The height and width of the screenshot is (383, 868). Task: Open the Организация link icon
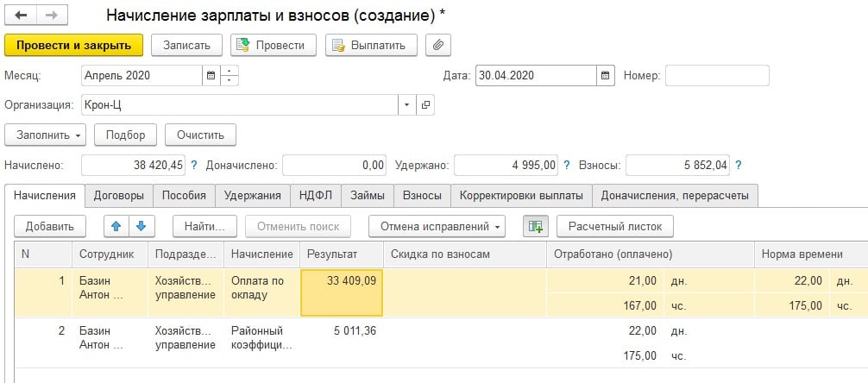[425, 104]
